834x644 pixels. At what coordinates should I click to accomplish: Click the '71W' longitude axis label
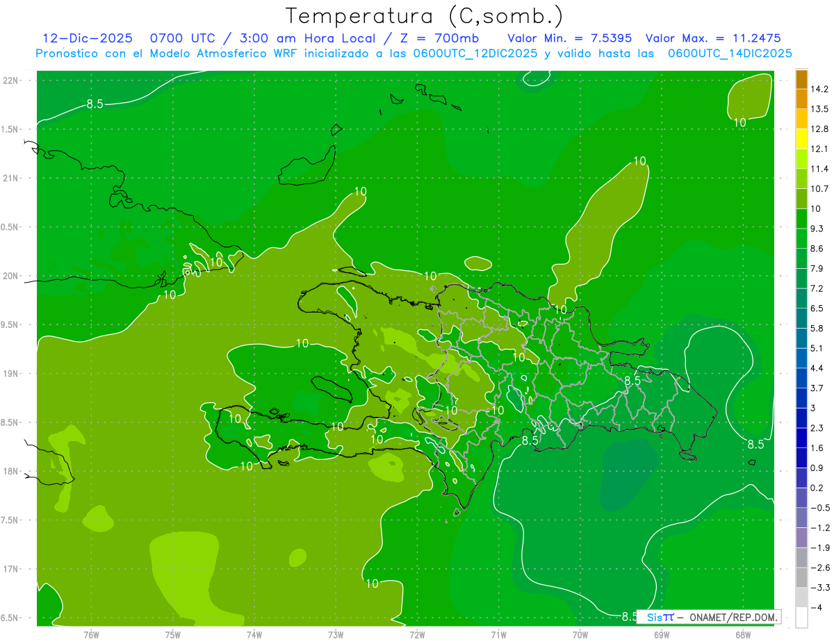tap(498, 635)
